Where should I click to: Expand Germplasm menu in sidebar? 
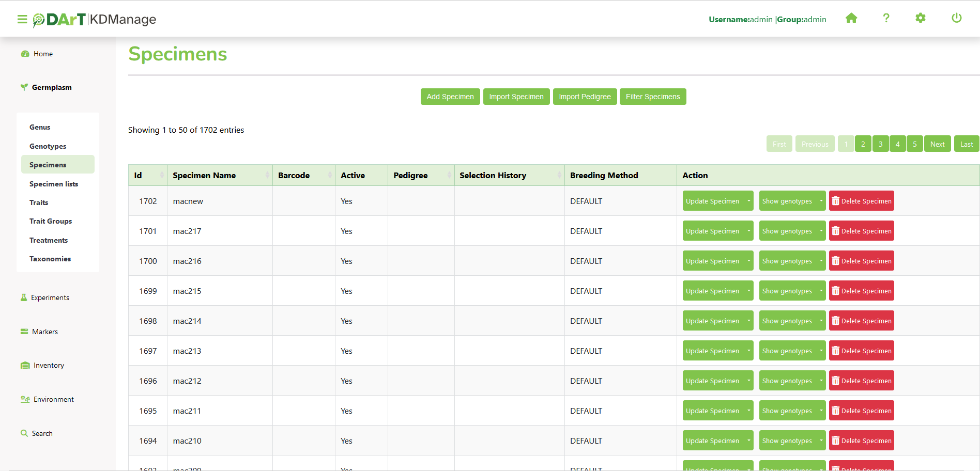pos(52,88)
